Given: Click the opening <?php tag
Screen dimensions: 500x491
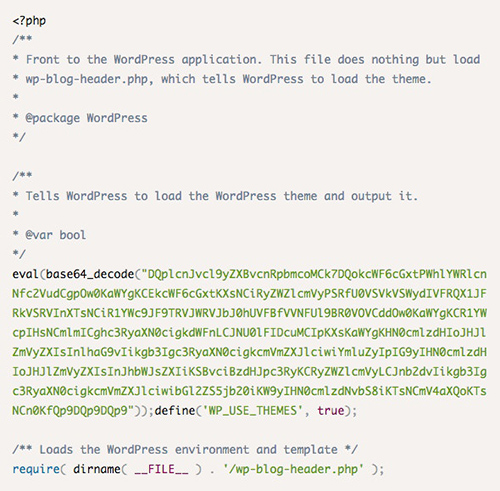Looking at the screenshot, I should tap(29, 21).
